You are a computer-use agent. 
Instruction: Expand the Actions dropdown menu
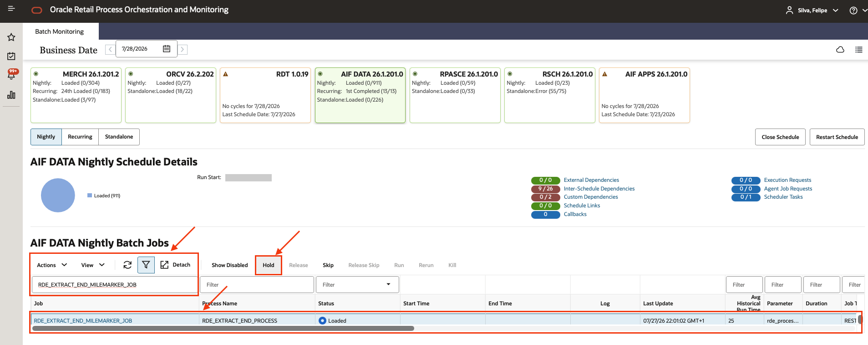[x=52, y=265]
